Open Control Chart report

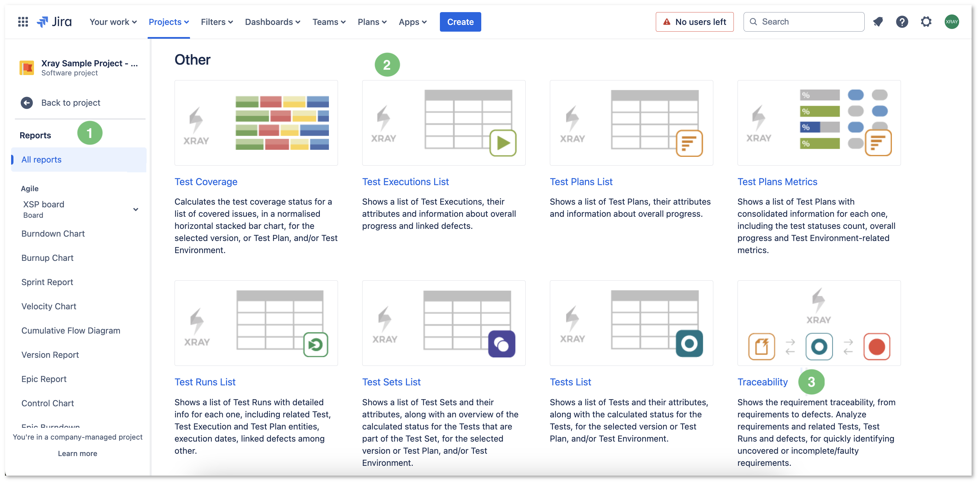[47, 403]
